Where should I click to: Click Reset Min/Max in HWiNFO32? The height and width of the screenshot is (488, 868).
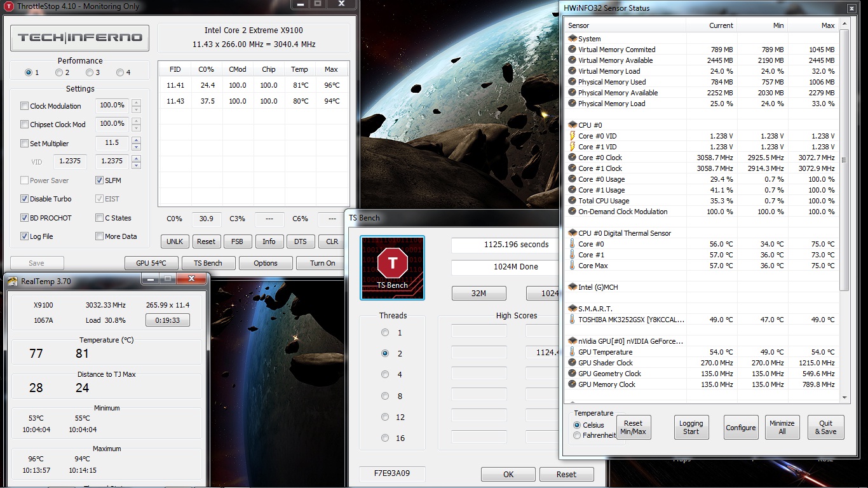point(634,428)
